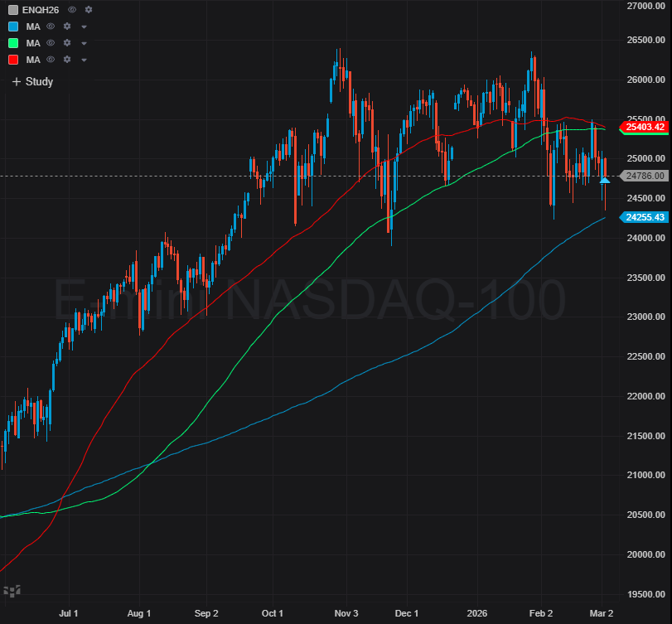672x624 pixels.
Task: Open settings for the green MA study
Action: [67, 42]
